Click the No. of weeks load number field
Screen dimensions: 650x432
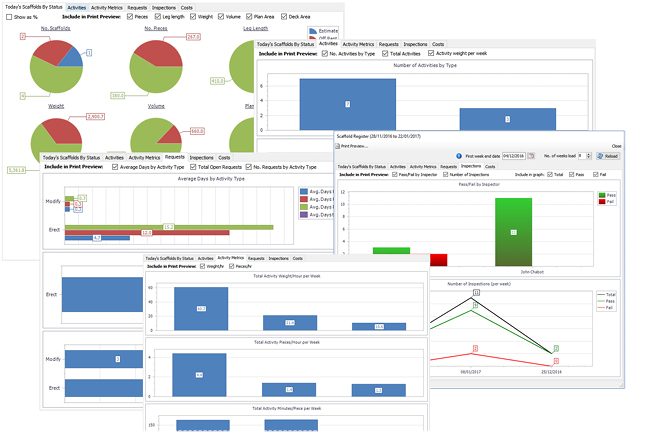[x=582, y=156]
